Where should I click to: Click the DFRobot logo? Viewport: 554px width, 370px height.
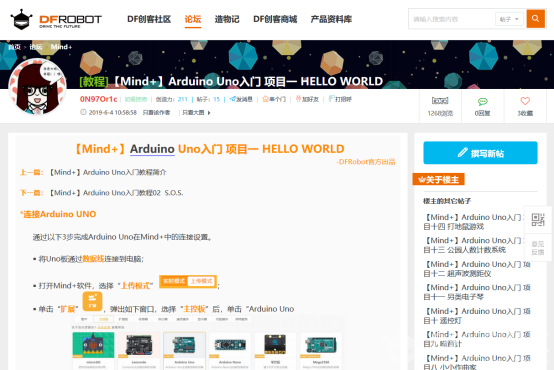(x=56, y=19)
